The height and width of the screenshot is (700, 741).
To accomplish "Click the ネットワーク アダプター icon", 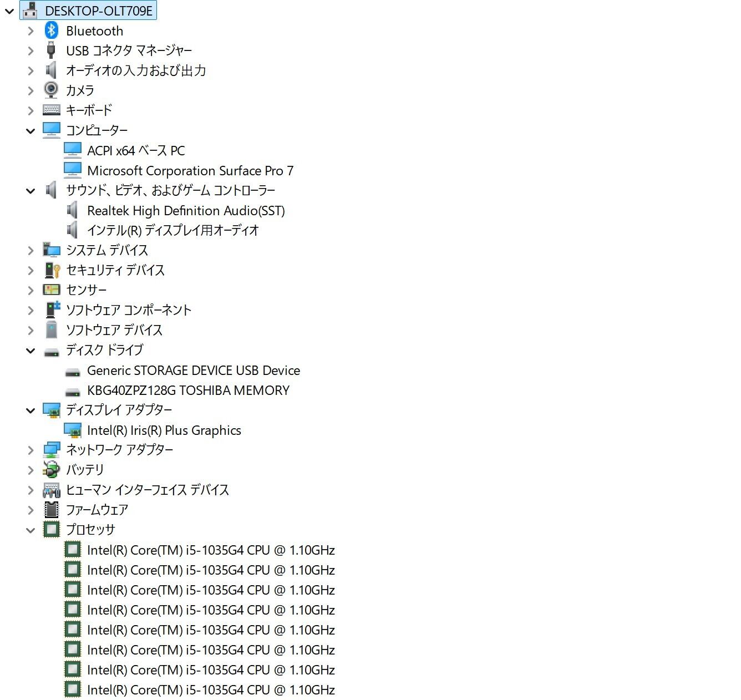I will pyautogui.click(x=52, y=450).
